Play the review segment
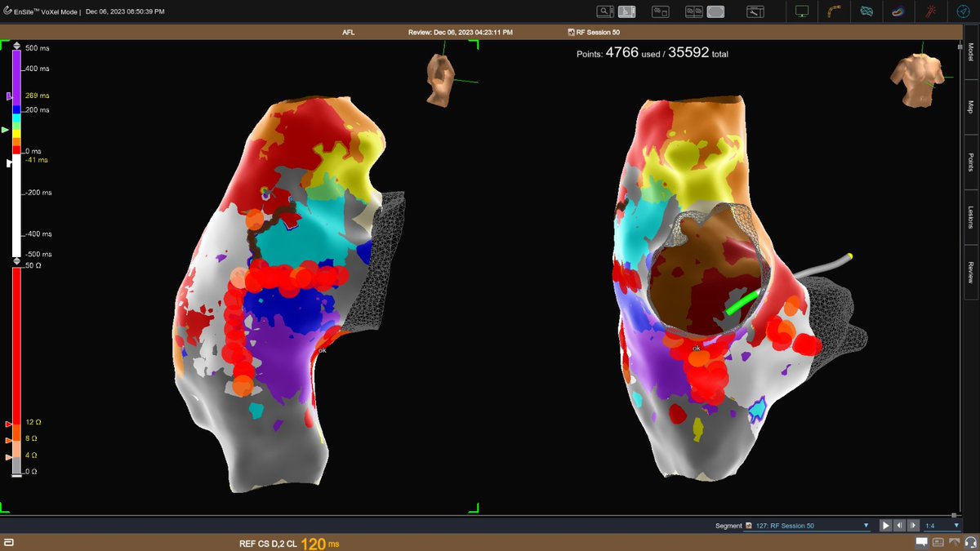This screenshot has width=980, height=551. click(x=885, y=527)
